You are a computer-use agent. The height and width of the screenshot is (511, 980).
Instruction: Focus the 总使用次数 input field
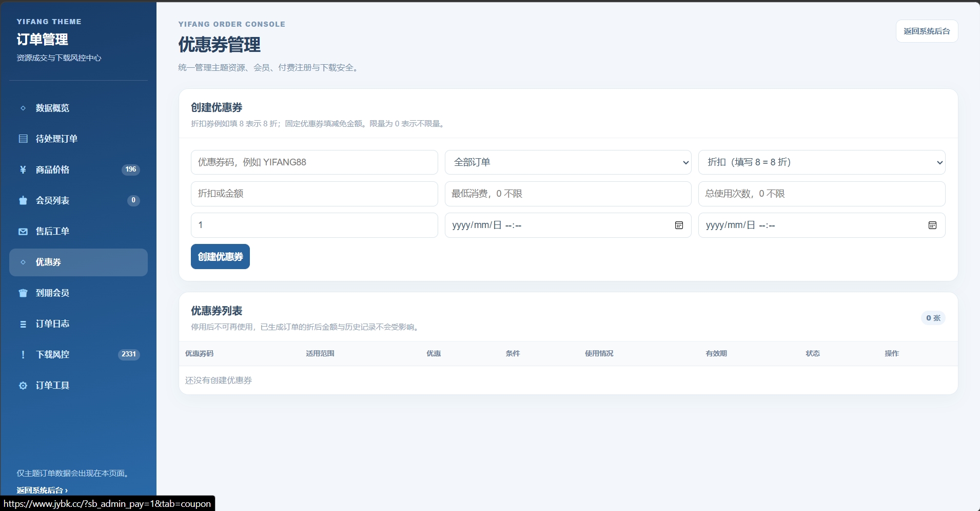point(821,194)
